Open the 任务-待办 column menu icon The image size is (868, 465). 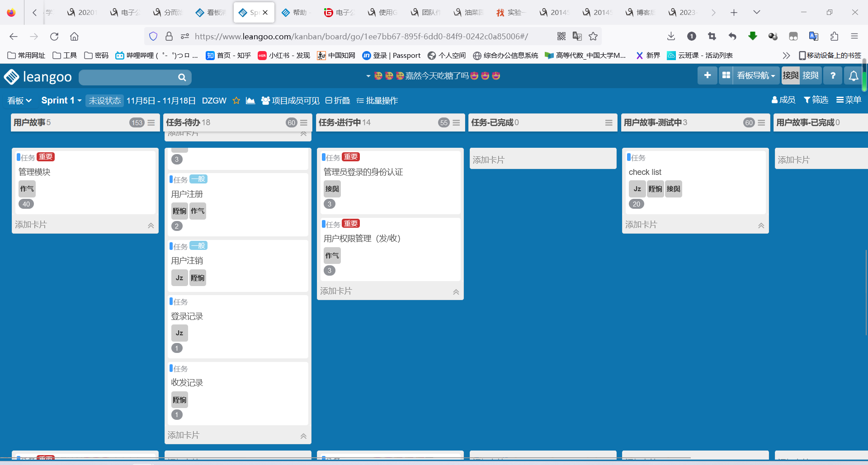[x=304, y=122]
